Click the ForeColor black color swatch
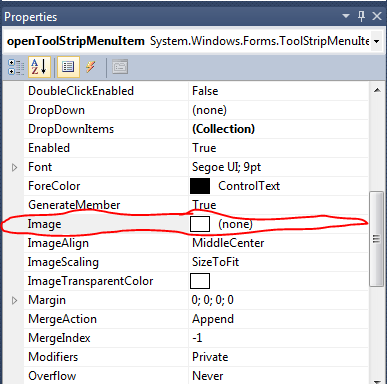 click(x=200, y=186)
